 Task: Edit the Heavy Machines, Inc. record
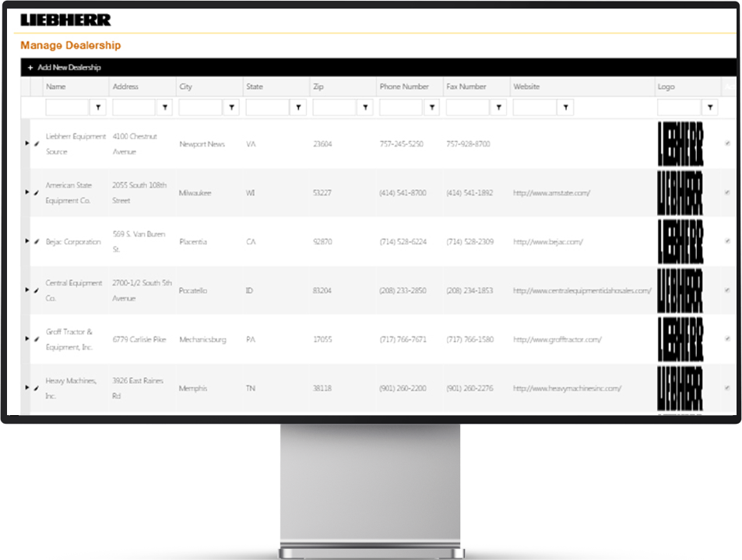36,387
